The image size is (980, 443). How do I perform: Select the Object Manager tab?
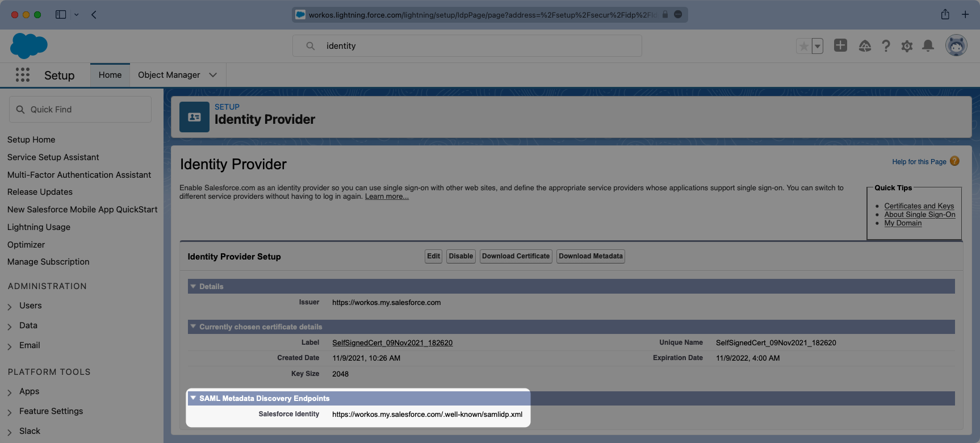tap(169, 75)
